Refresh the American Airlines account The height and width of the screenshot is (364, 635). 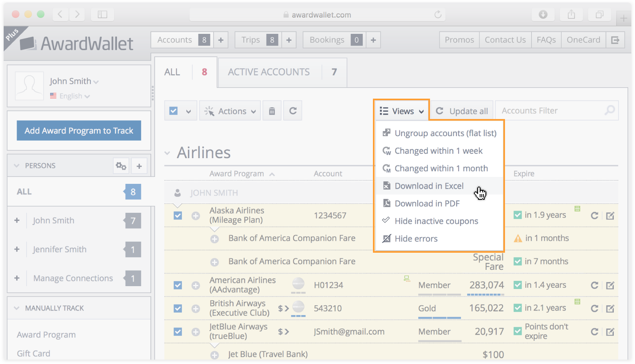(595, 285)
